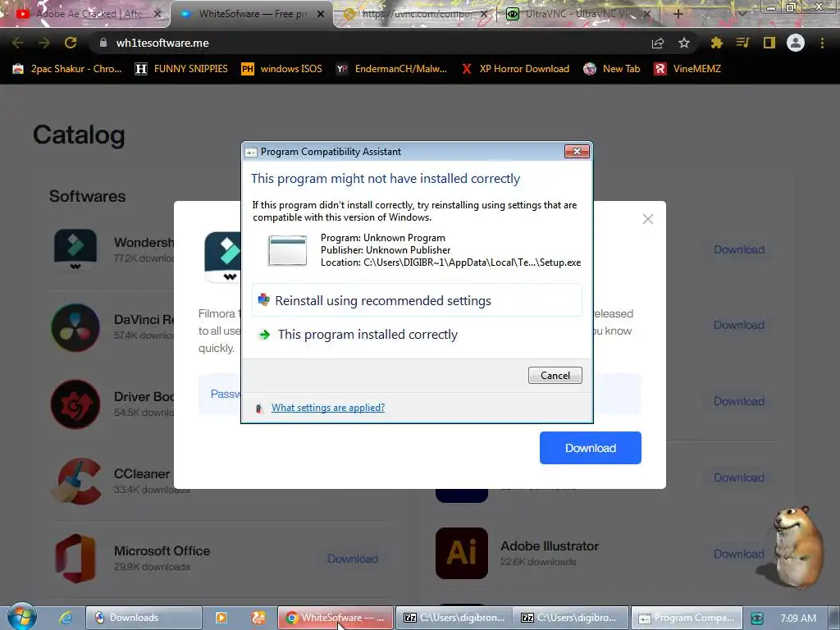Screen dimensions: 840x630
Task: Click the CCleaner title text
Action: 142,473
